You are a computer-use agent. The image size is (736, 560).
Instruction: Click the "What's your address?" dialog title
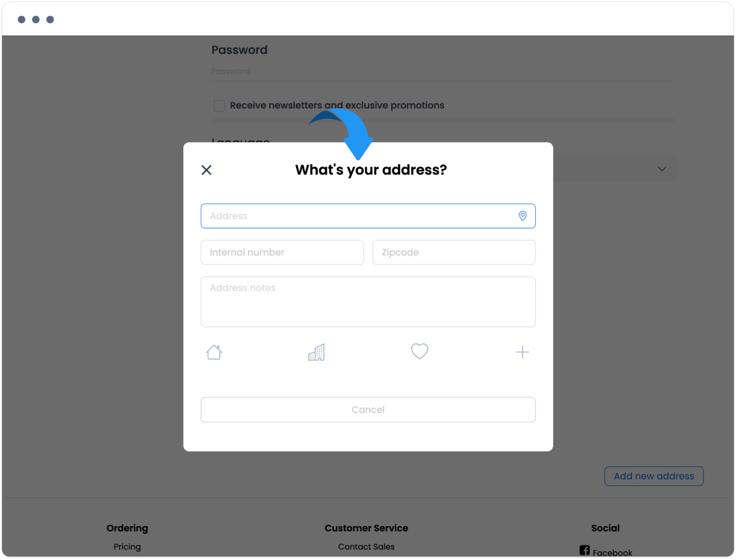(371, 170)
